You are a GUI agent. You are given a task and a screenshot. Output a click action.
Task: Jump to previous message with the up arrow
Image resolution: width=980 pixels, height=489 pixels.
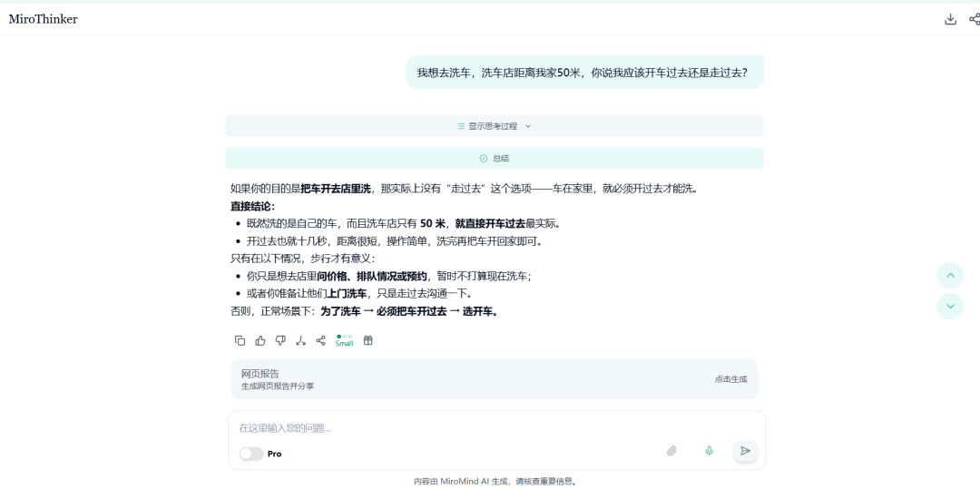(x=950, y=276)
